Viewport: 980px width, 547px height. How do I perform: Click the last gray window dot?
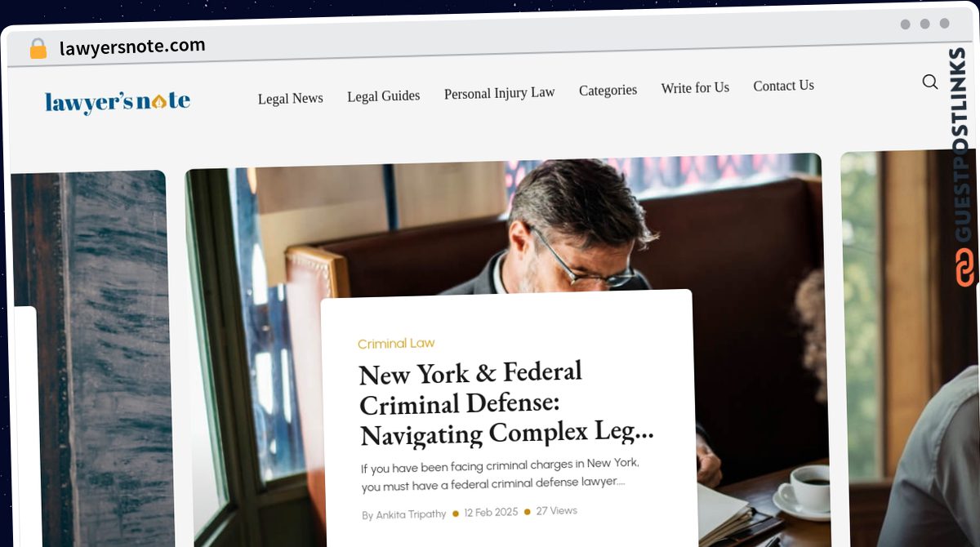(x=944, y=24)
